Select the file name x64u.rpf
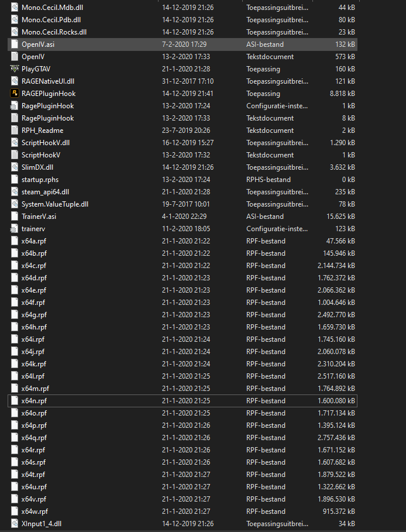This screenshot has height=532, width=406. pyautogui.click(x=34, y=487)
